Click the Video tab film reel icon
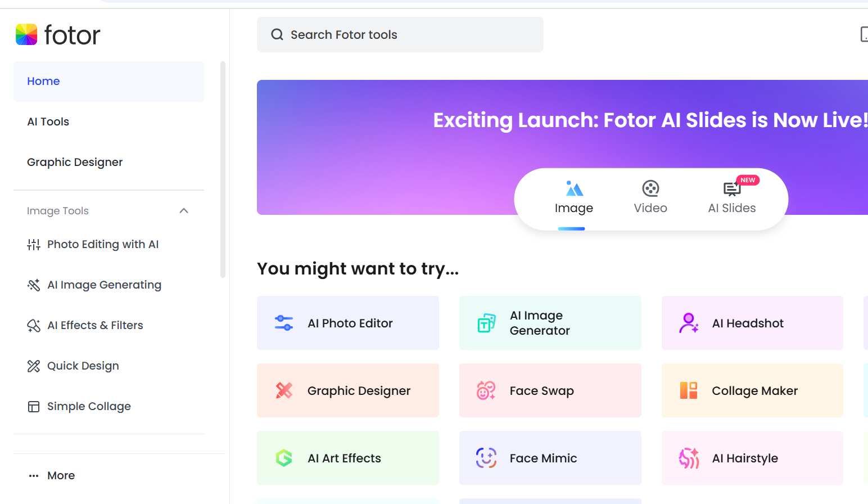Viewport: 868px width, 504px height. coord(650,188)
